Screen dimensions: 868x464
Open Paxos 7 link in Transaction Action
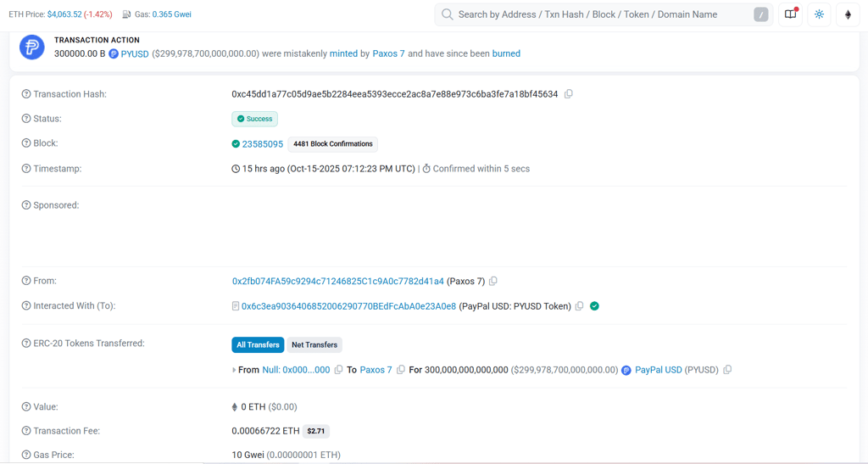click(388, 53)
